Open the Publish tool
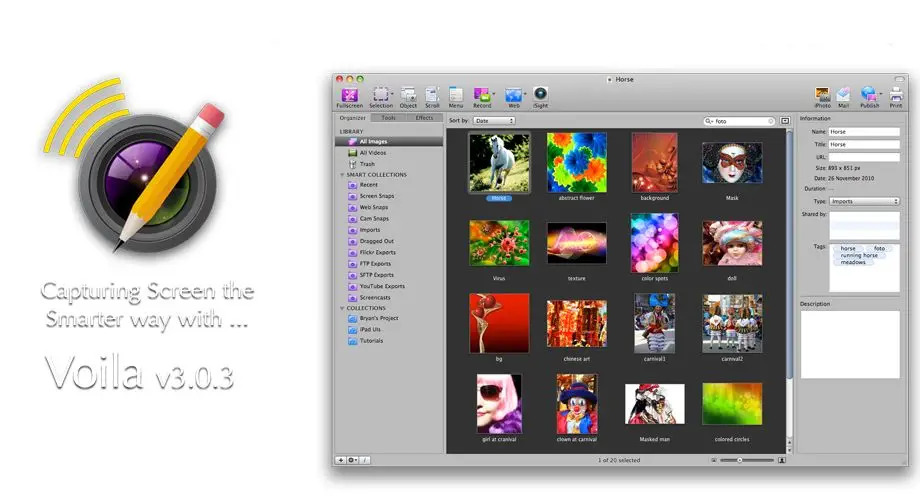Viewport: 920px width, 500px height. tap(869, 97)
